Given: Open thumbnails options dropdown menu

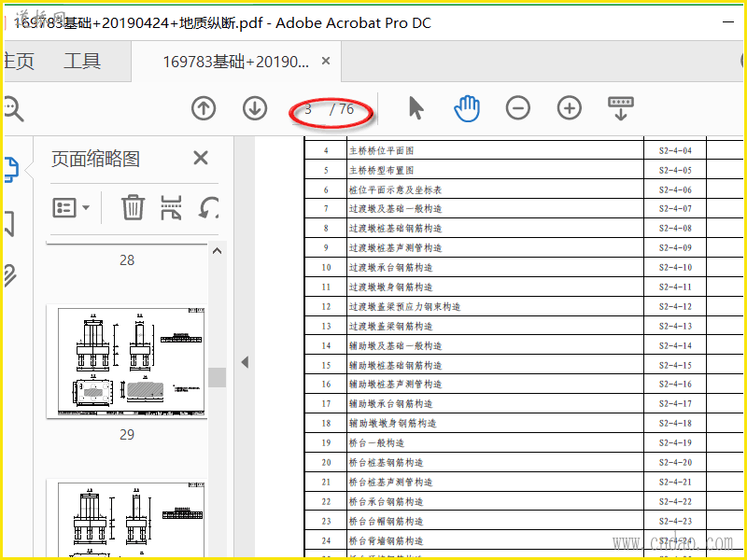Looking at the screenshot, I should point(71,207).
